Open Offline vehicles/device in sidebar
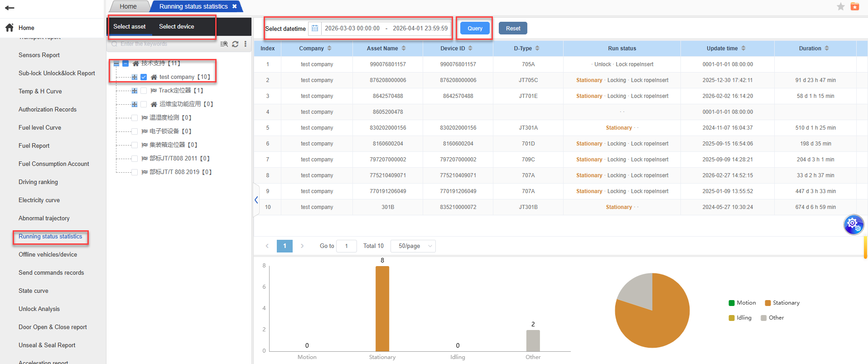The width and height of the screenshot is (868, 364). click(x=48, y=255)
